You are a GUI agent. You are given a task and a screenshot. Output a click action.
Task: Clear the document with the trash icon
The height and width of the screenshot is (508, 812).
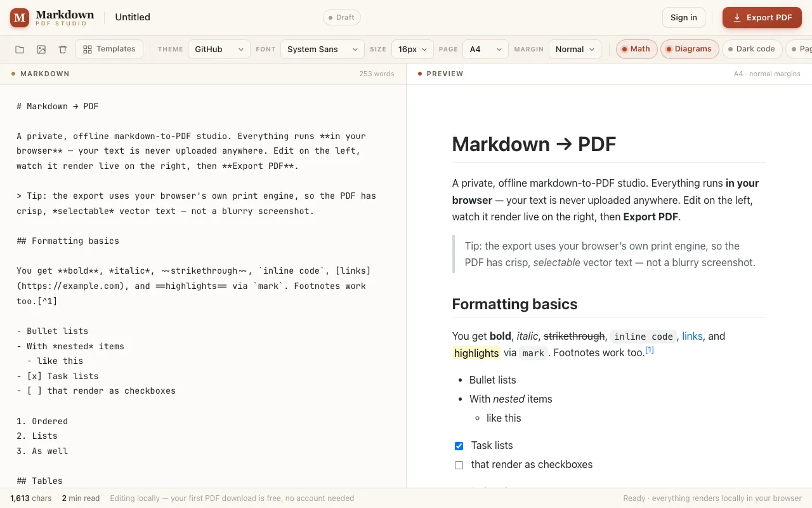63,50
